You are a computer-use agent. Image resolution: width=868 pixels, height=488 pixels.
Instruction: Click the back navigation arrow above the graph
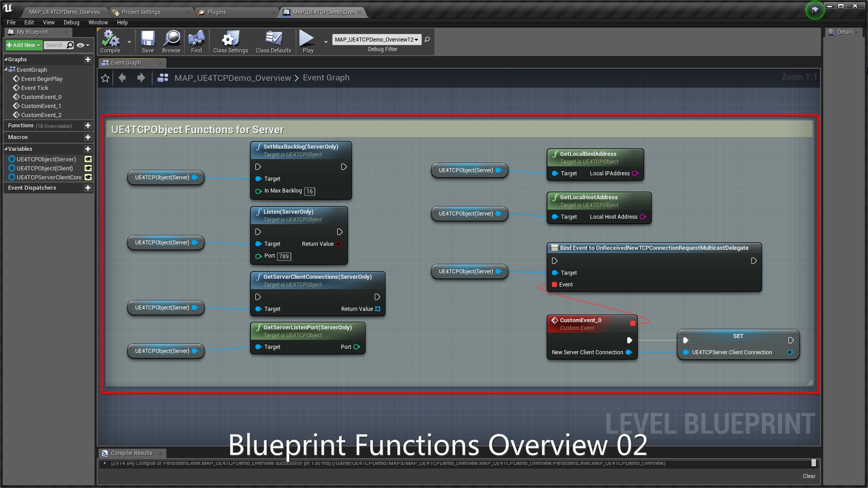(x=122, y=78)
